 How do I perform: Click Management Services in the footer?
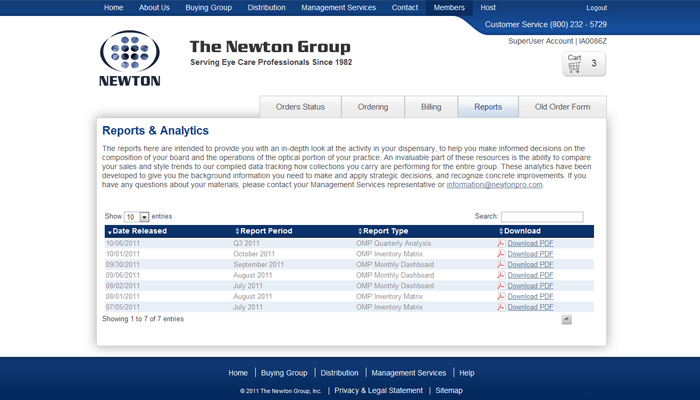coord(408,373)
